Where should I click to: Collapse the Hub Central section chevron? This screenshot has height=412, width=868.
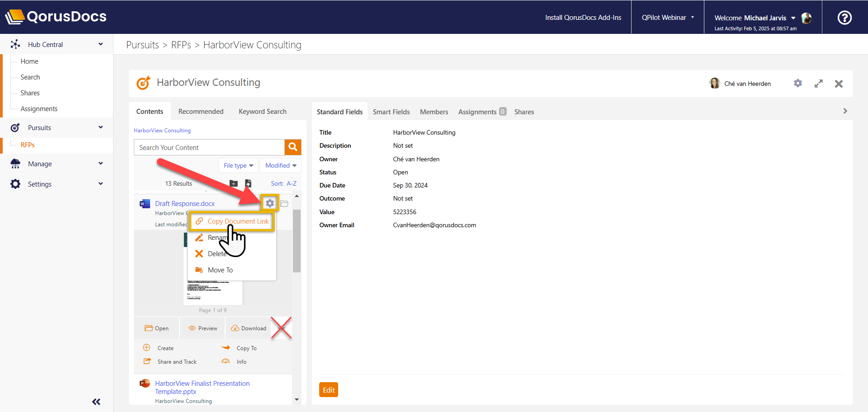pos(100,44)
